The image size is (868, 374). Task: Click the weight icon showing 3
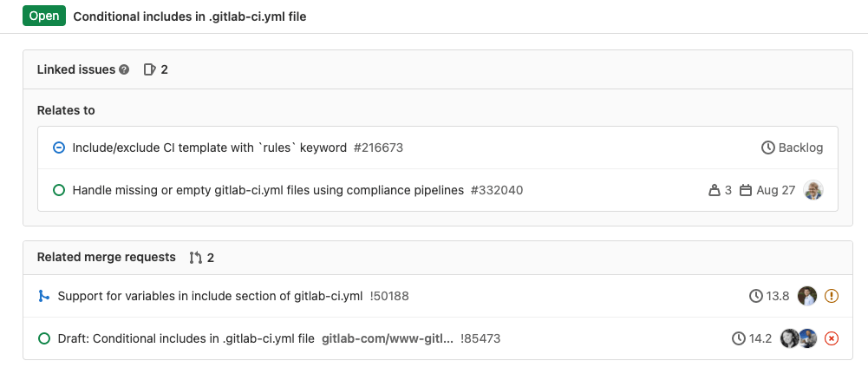pyautogui.click(x=715, y=191)
